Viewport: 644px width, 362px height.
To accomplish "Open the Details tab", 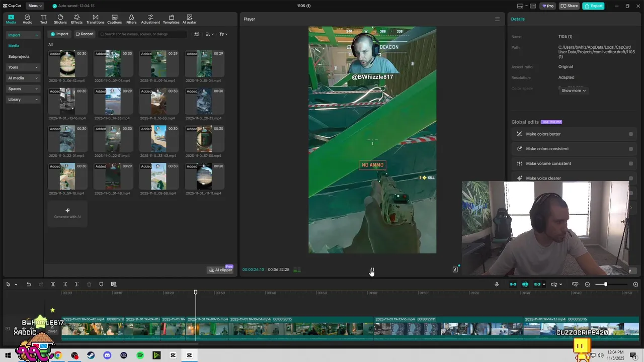I will point(518,19).
